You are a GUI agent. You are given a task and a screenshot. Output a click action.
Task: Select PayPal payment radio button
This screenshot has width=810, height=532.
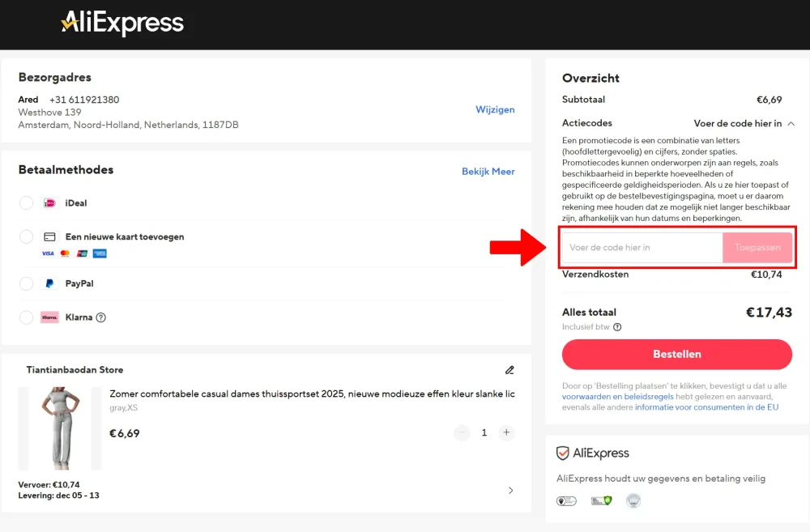pos(27,283)
